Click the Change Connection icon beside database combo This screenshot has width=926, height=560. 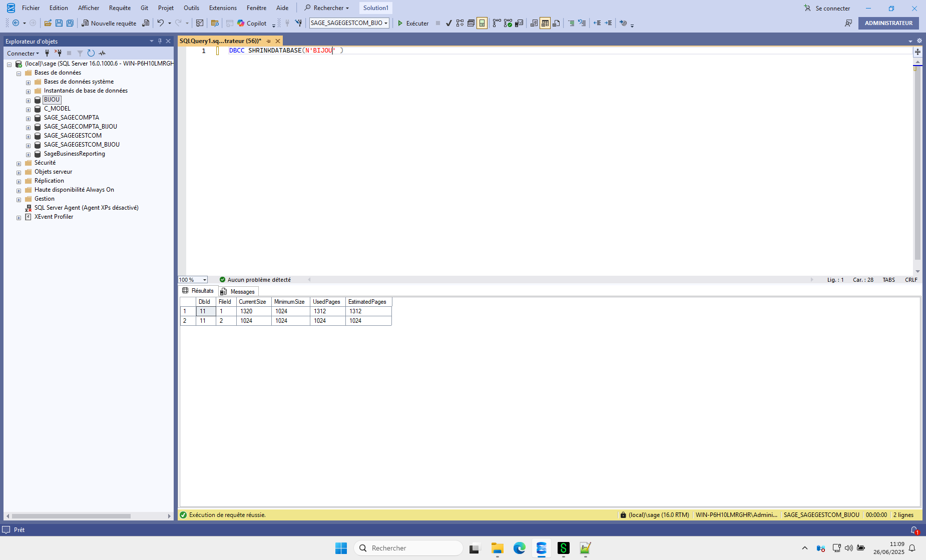(x=299, y=23)
